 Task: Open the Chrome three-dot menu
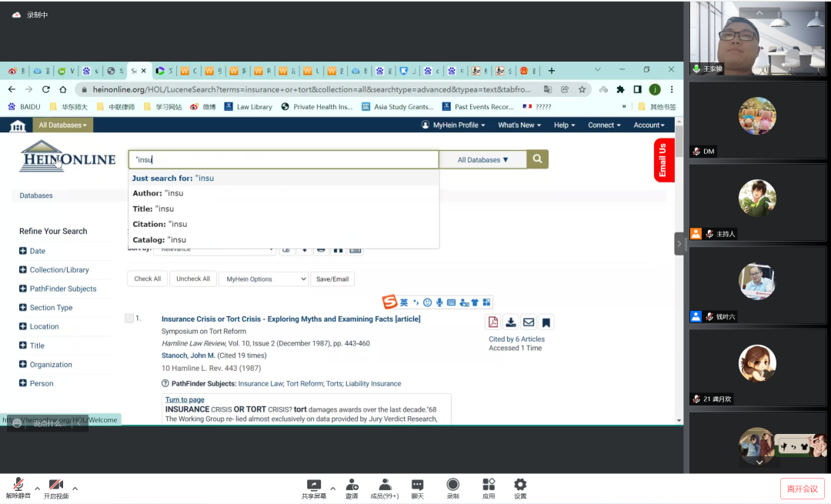(x=672, y=89)
